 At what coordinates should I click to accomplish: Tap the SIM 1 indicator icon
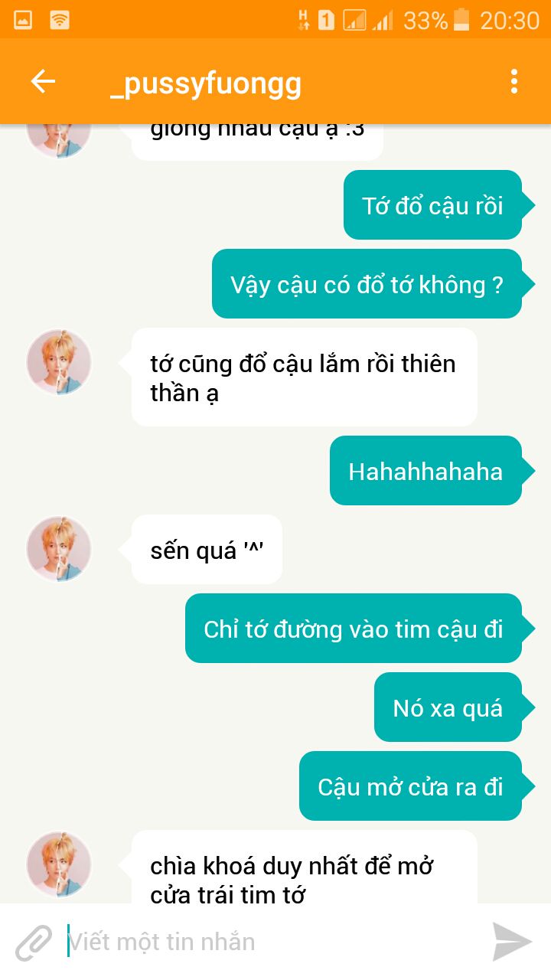(326, 20)
